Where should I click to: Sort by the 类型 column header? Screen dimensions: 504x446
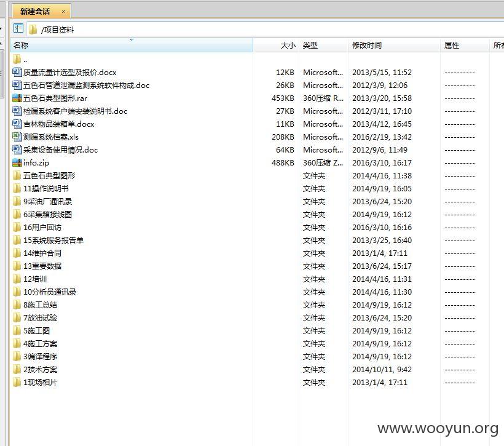pyautogui.click(x=323, y=45)
